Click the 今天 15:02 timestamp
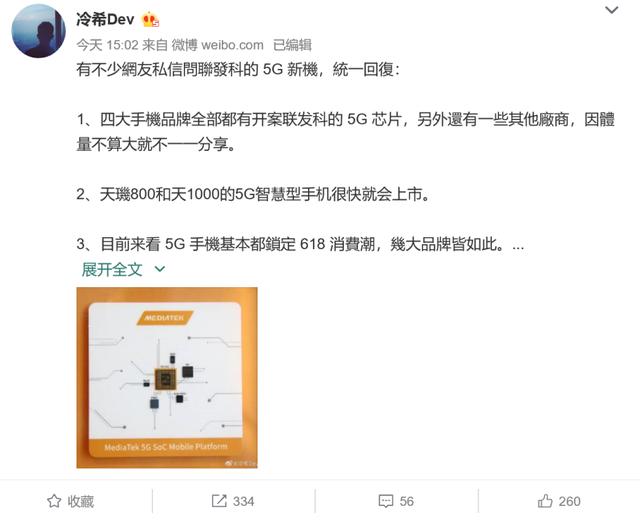The height and width of the screenshot is (520, 640). (107, 45)
